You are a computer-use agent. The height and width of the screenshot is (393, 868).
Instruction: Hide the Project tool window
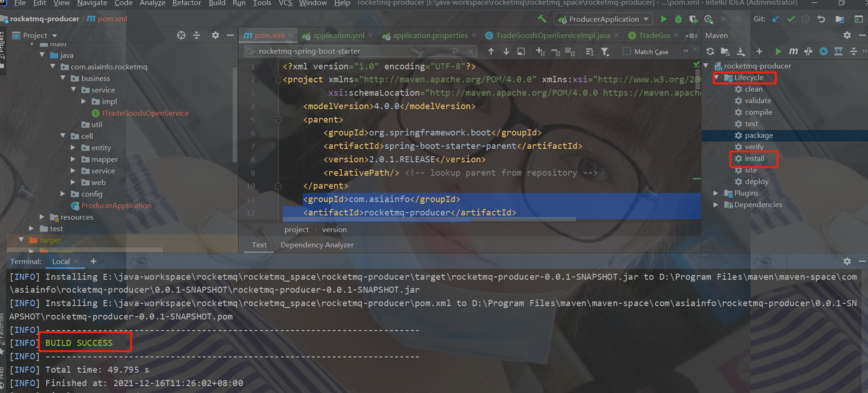point(230,35)
